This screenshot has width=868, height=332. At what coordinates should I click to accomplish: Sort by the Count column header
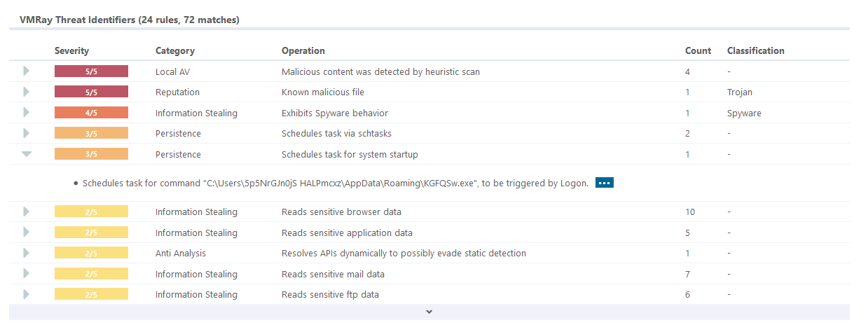tap(698, 50)
